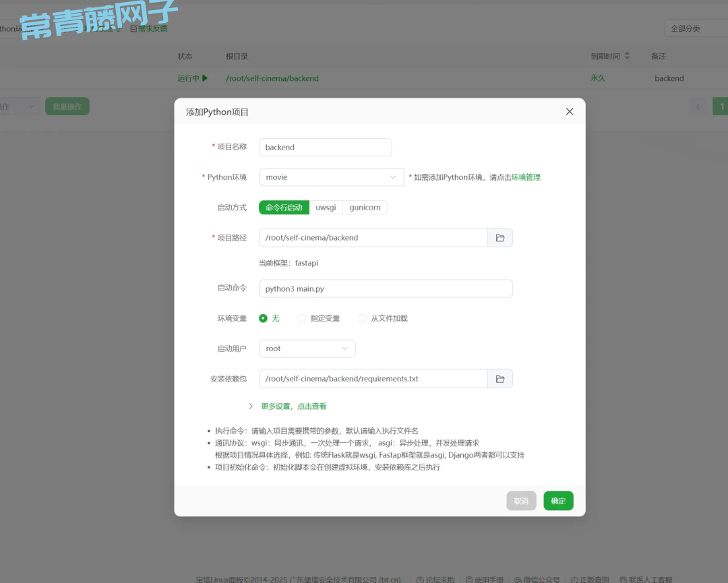The height and width of the screenshot is (583, 728).
Task: Click the 确定 confirm button
Action: coord(558,501)
